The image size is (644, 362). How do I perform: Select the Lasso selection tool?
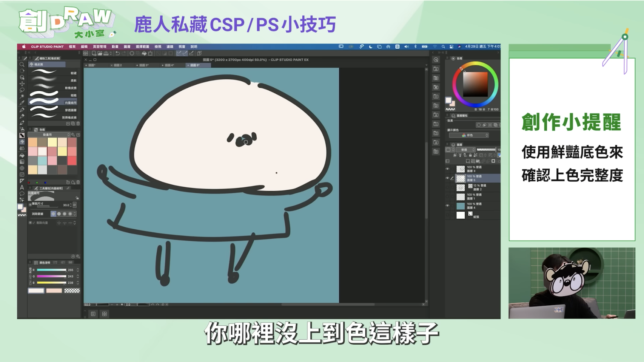[x=22, y=90]
